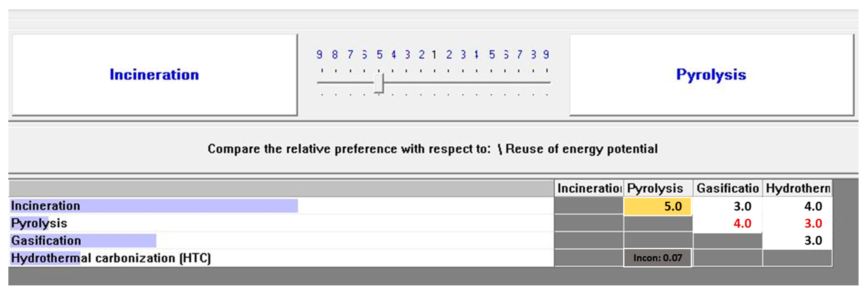Select the red 3.0 Pyrolysis-Hydrothermal cell

(x=797, y=223)
